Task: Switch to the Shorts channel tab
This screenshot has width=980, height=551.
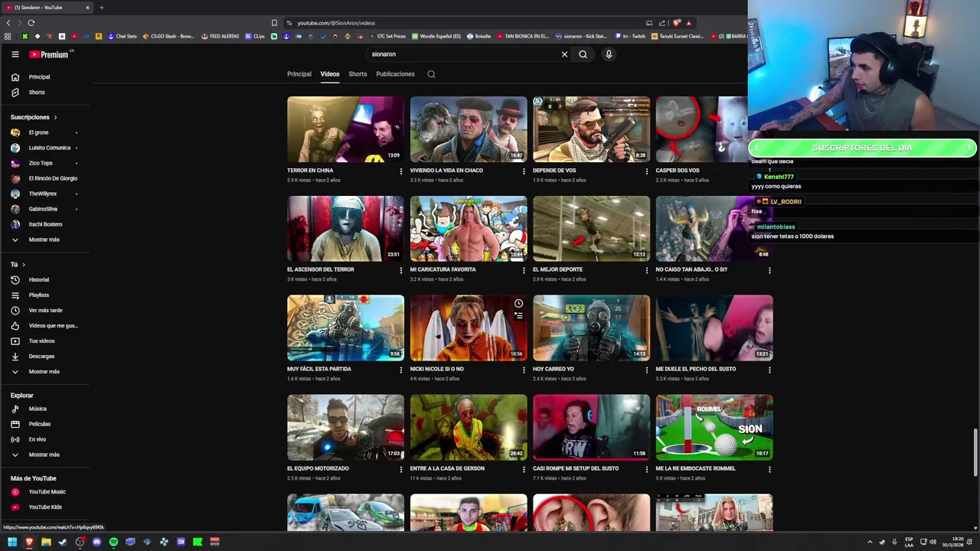Action: coord(358,74)
